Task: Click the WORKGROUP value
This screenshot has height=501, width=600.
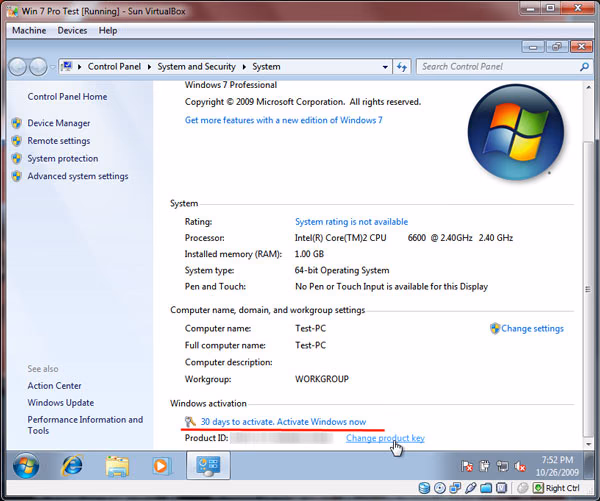Action: [x=322, y=379]
